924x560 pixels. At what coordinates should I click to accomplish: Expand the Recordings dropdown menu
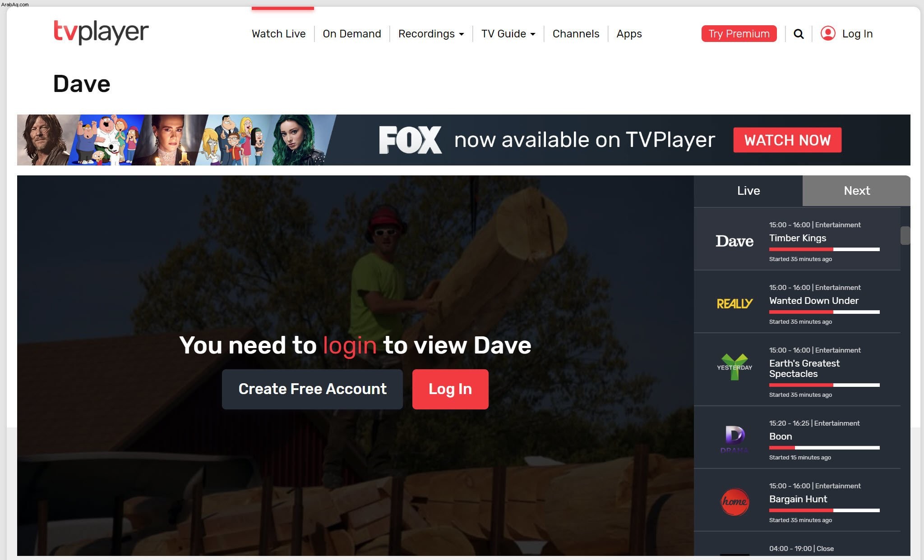point(431,34)
